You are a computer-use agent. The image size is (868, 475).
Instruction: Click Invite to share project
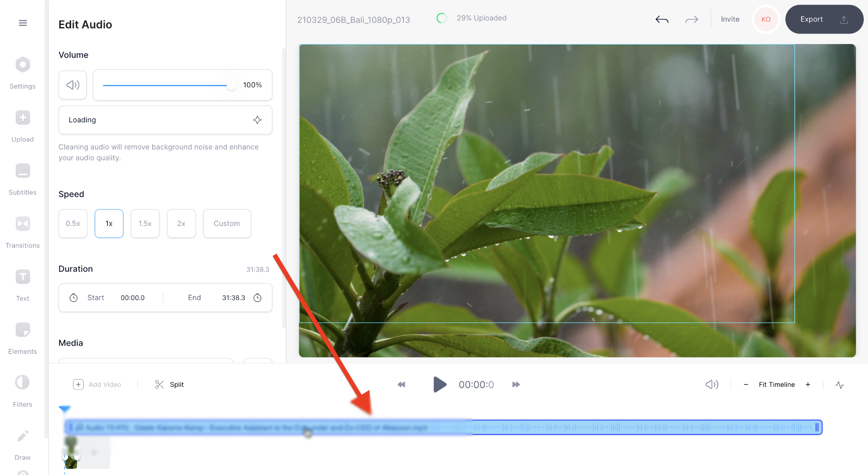[730, 19]
